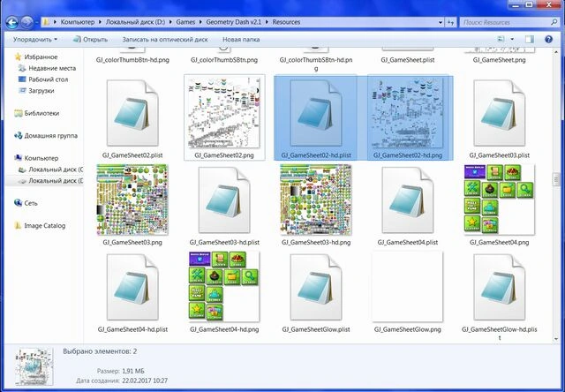Viewport: 565px width, 392px height.
Task: Click Компьютер in the address bar
Action: (x=78, y=22)
